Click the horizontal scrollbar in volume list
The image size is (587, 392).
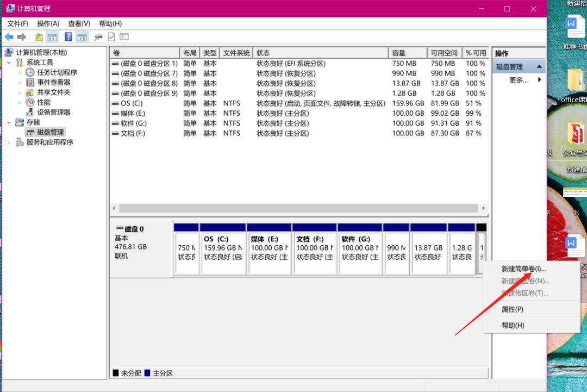[298, 208]
